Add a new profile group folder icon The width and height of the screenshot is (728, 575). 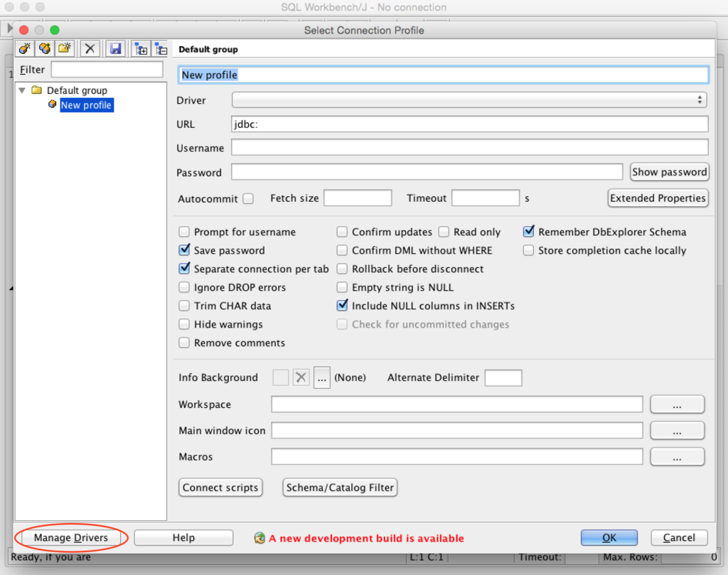(65, 48)
